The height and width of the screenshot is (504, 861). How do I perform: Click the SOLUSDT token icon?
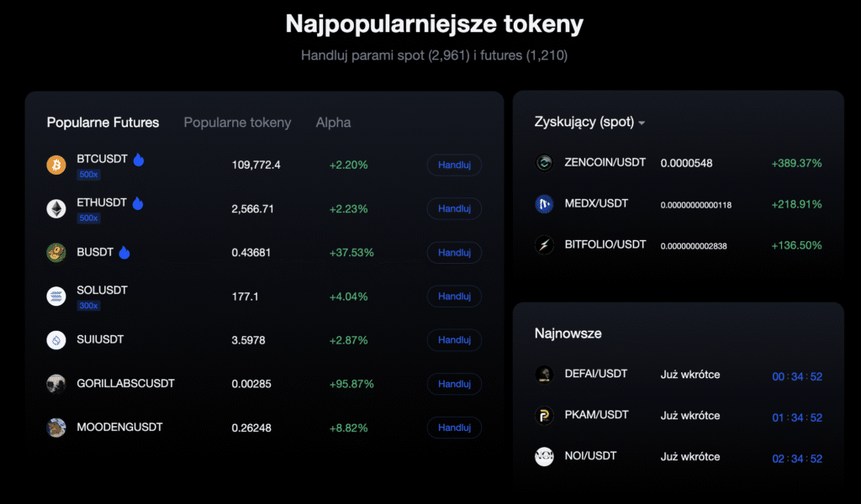(56, 296)
